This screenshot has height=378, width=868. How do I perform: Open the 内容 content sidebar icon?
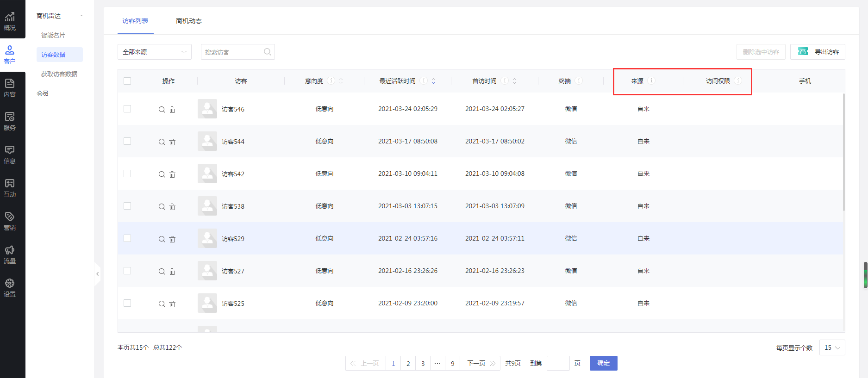pos(10,88)
